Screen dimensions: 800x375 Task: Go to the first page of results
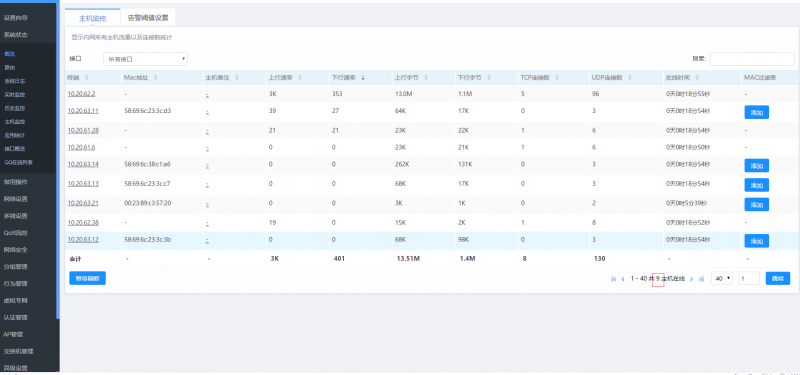pyautogui.click(x=613, y=279)
